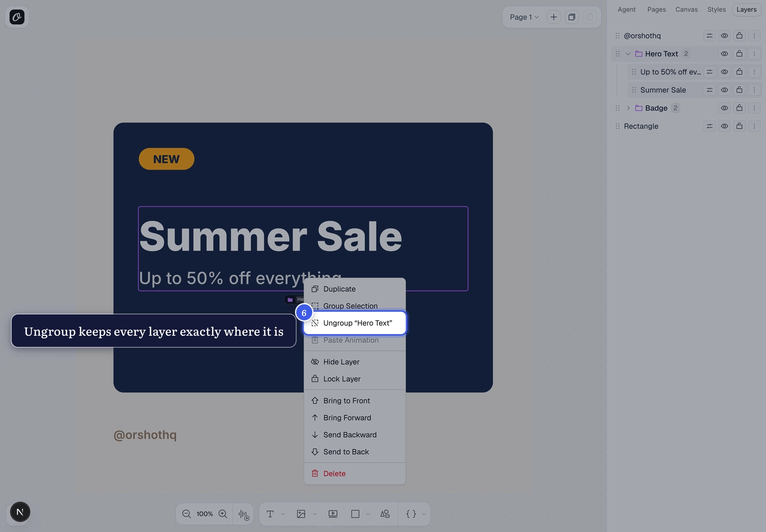
Task: Lock the Rectangle layer
Action: pos(739,126)
